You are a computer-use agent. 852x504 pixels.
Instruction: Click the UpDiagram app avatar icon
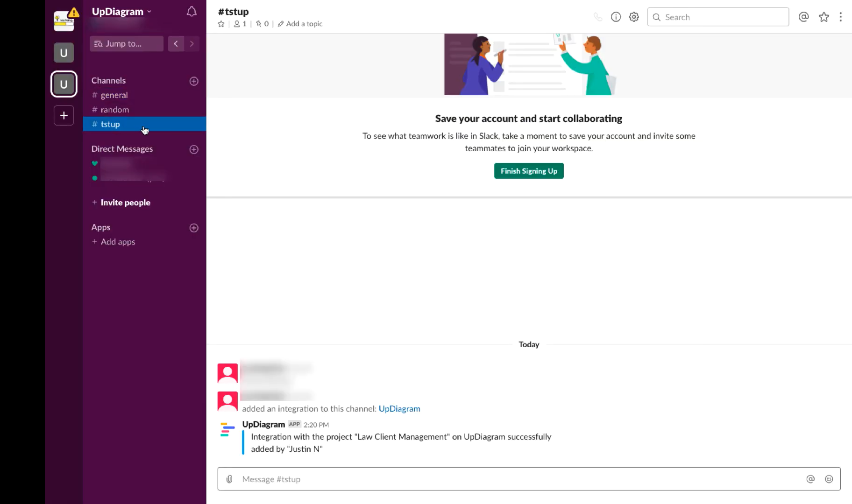[x=227, y=429]
